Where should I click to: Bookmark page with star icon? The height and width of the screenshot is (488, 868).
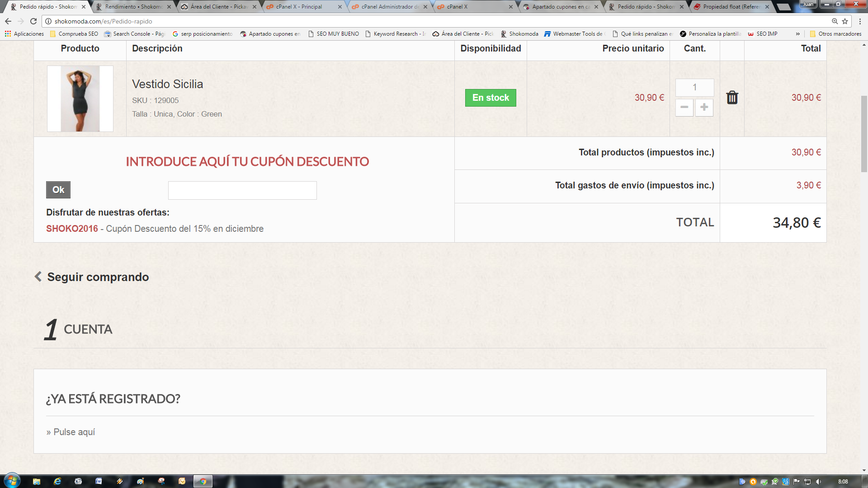coord(845,21)
